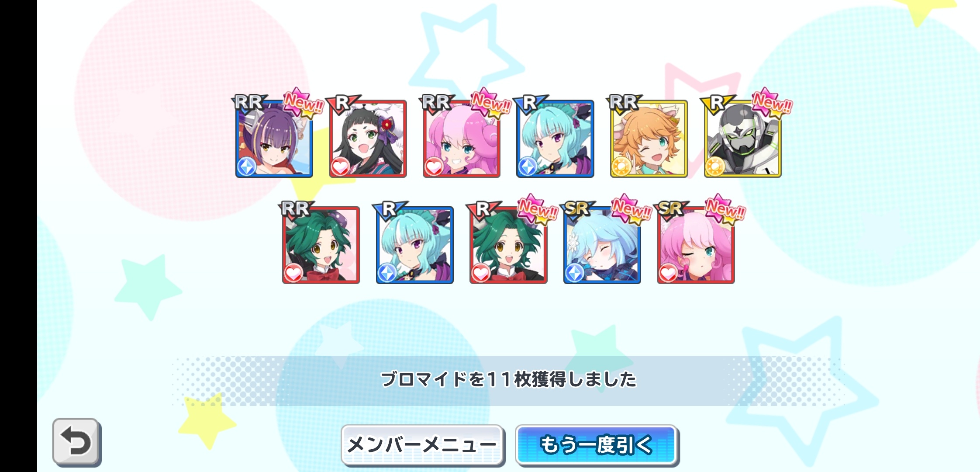This screenshot has width=980, height=472.
Task: Tap the ブロマイドを11枚獲得しました message banner
Action: point(508,380)
